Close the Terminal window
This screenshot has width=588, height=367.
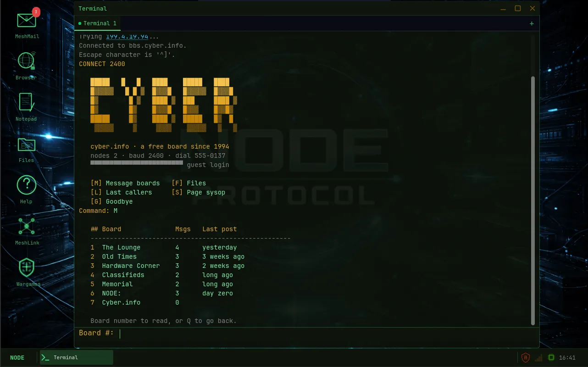click(533, 9)
